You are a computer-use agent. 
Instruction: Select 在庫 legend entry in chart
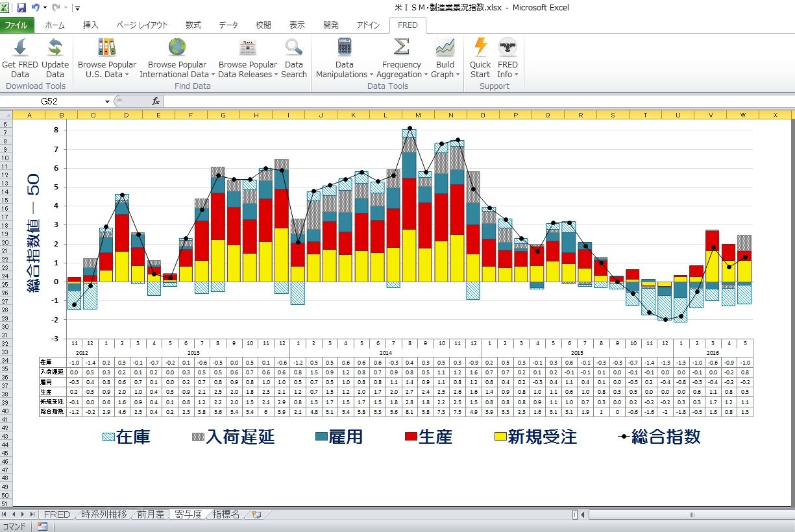coord(126,437)
